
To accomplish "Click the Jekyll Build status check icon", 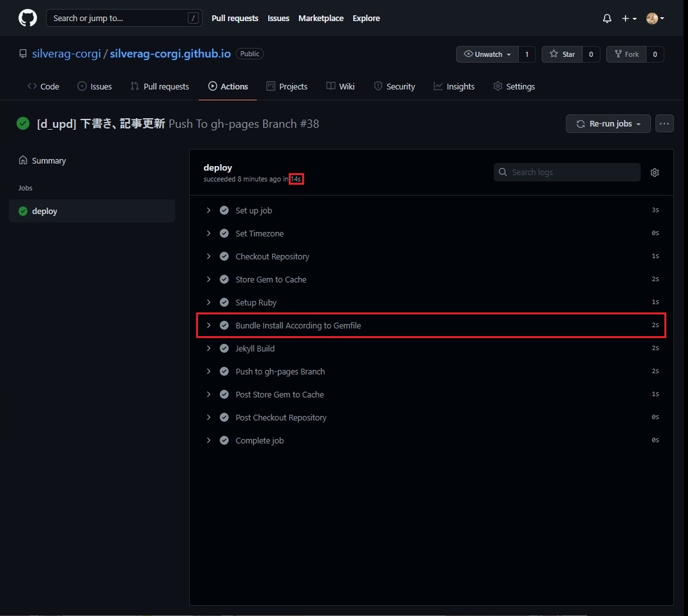I will 224,348.
